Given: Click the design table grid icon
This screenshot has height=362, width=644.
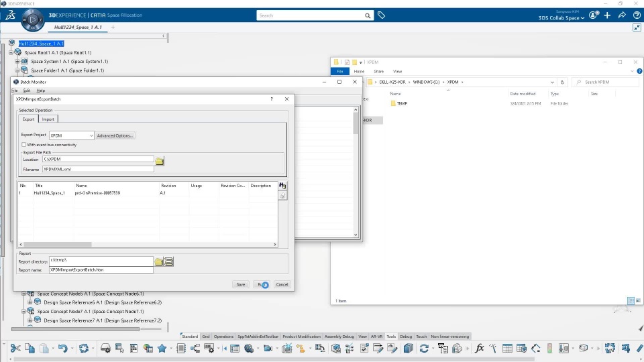Looking at the screenshot, I should pos(507,349).
